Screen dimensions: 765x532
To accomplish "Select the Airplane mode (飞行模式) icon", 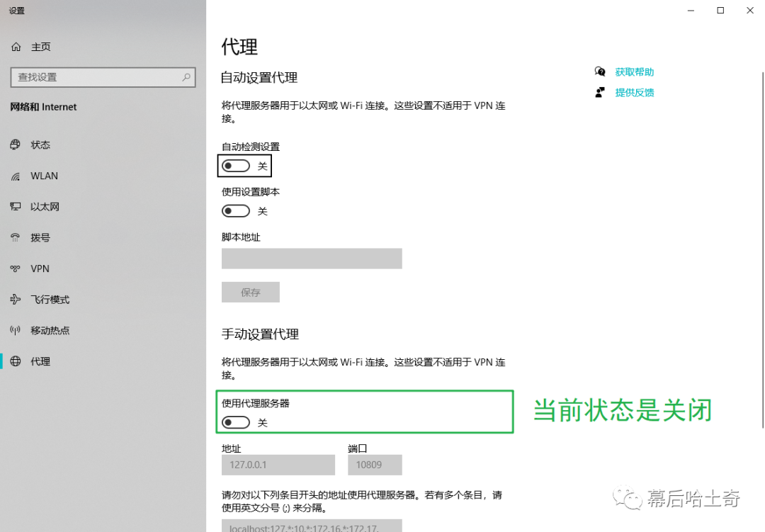I will pyautogui.click(x=16, y=300).
